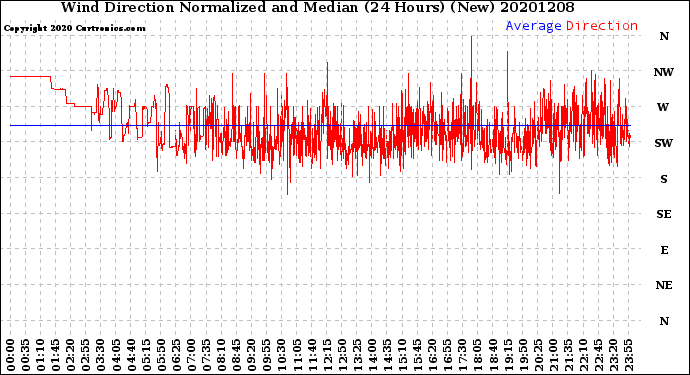Click the 'W' direction axis label
This screenshot has height=375, width=690.
[663, 107]
